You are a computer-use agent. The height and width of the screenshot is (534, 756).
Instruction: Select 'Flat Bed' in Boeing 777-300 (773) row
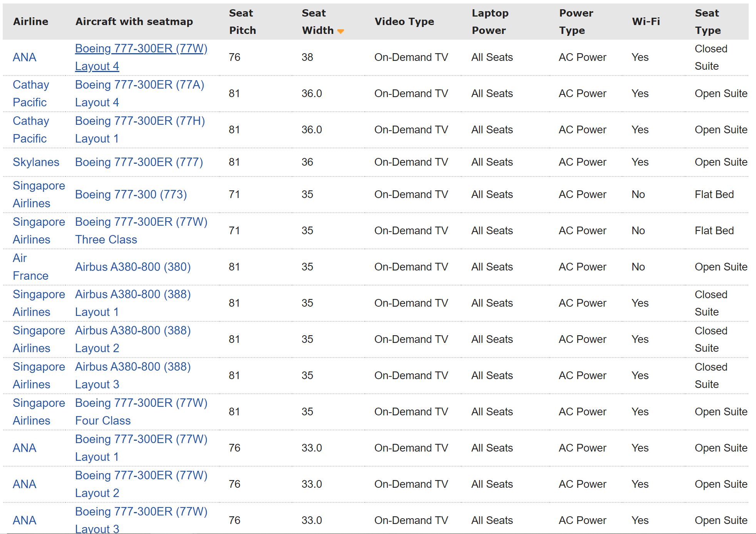coord(714,195)
